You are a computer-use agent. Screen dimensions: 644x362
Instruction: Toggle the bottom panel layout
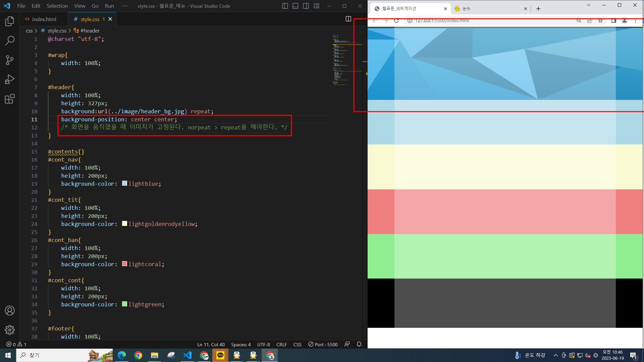point(295,6)
